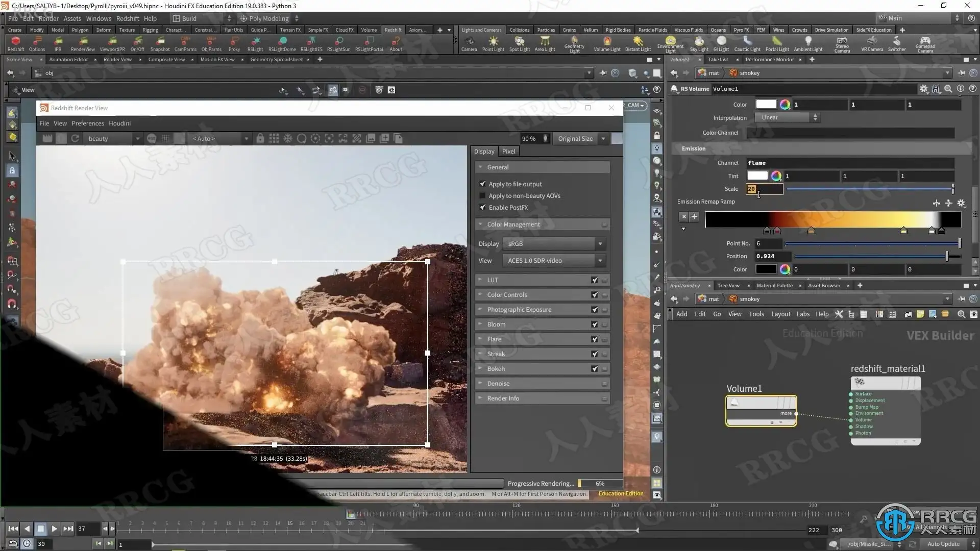Viewport: 980px width, 551px height.
Task: Click the Original Size button
Action: click(x=575, y=139)
